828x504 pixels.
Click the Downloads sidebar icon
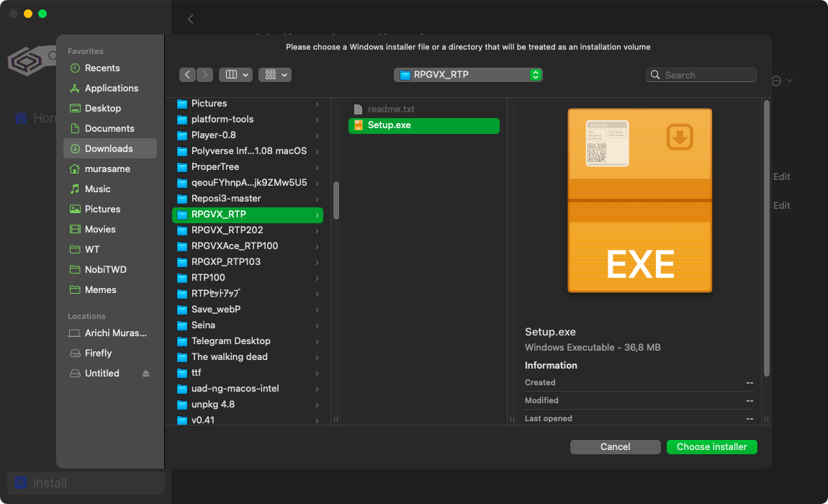(x=74, y=148)
